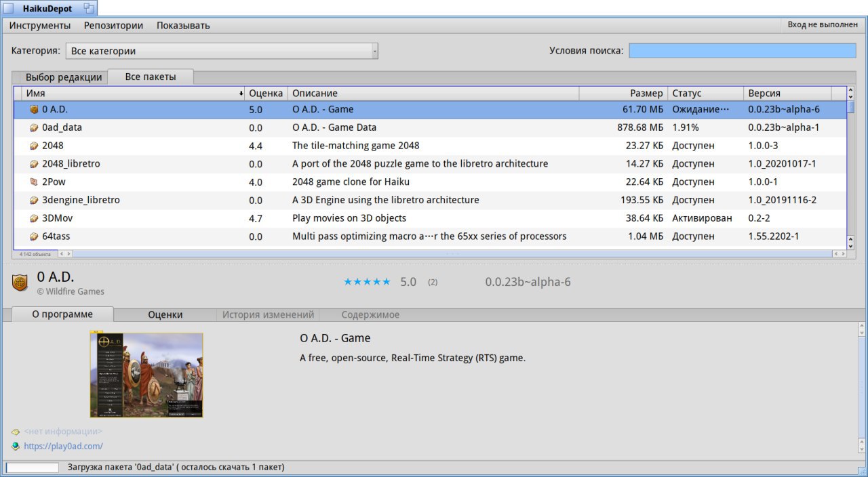The width and height of the screenshot is (868, 477).
Task: Click the 0 A.D. screenshot thumbnail
Action: (146, 375)
